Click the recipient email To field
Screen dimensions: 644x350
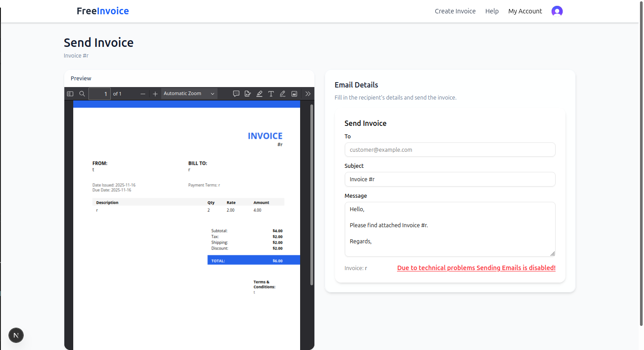click(450, 150)
